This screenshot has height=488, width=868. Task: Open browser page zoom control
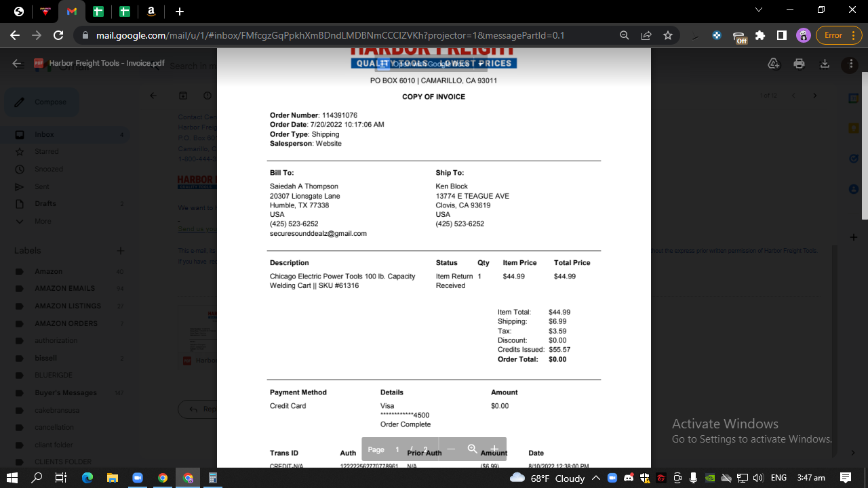pos(625,35)
